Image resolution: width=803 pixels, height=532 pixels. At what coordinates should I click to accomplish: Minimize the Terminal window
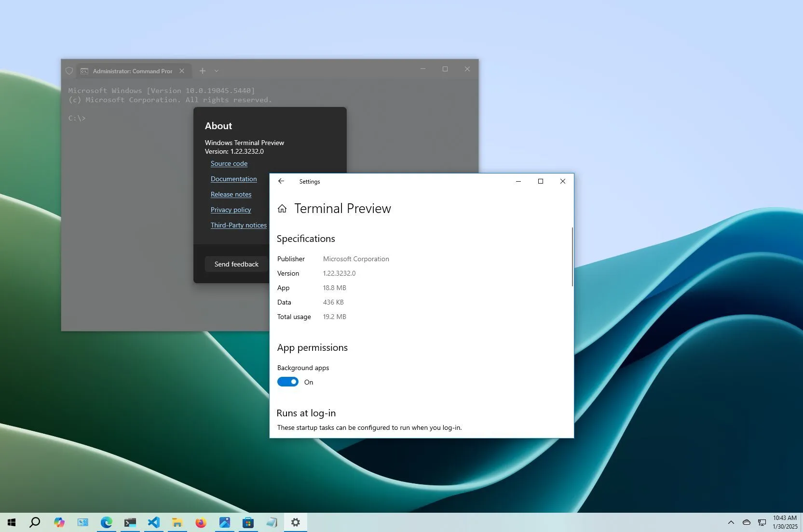(423, 69)
